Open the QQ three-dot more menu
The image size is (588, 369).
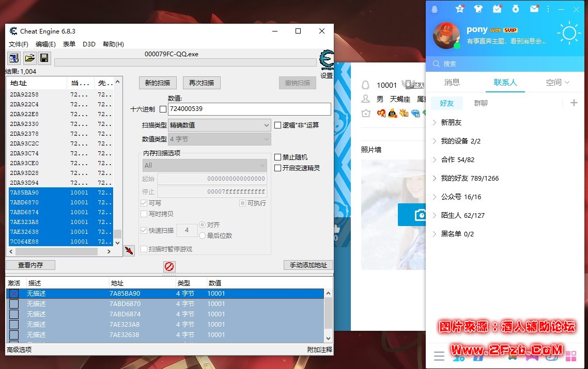pyautogui.click(x=548, y=9)
